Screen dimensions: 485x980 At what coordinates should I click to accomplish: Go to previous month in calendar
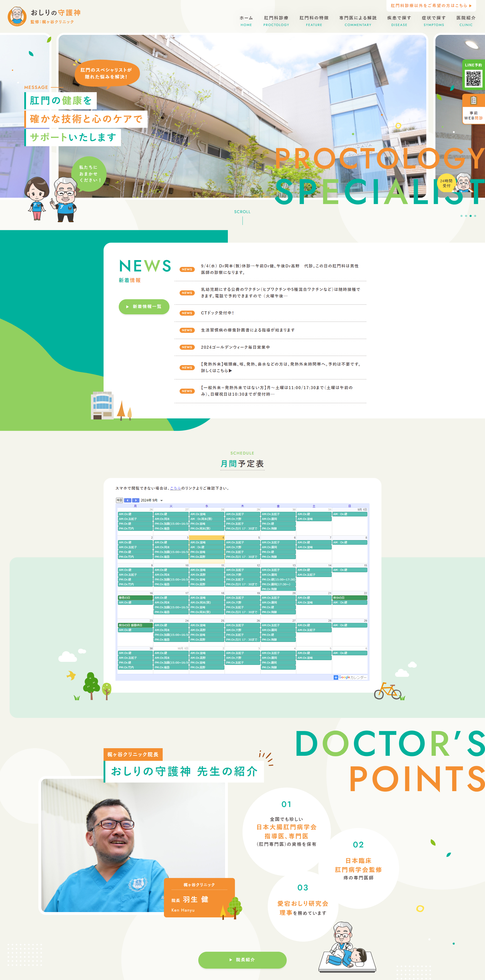pos(128,500)
